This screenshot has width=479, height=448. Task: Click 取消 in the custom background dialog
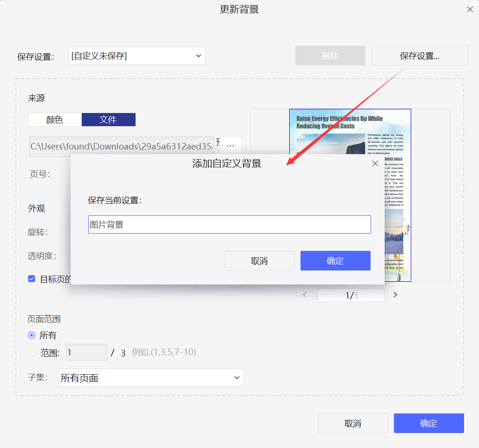click(259, 261)
